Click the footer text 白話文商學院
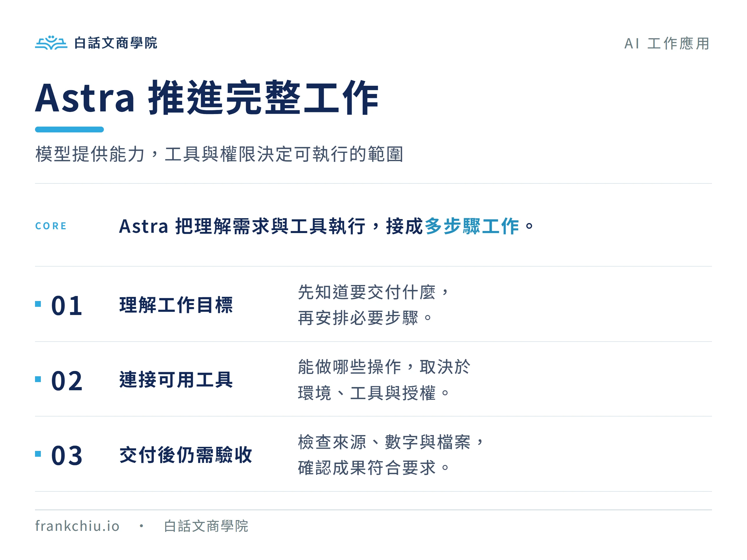 coord(206,526)
